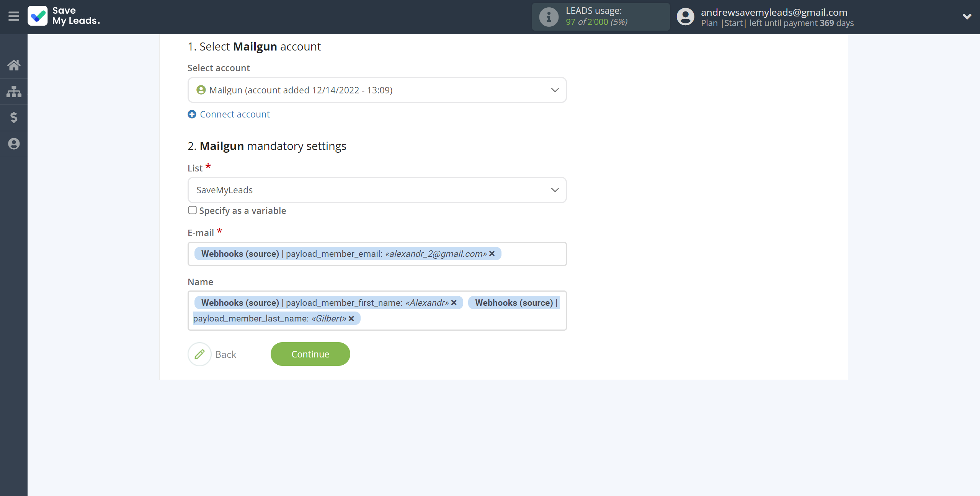Click the plus icon beside Connect account
This screenshot has height=496, width=980.
[192, 114]
